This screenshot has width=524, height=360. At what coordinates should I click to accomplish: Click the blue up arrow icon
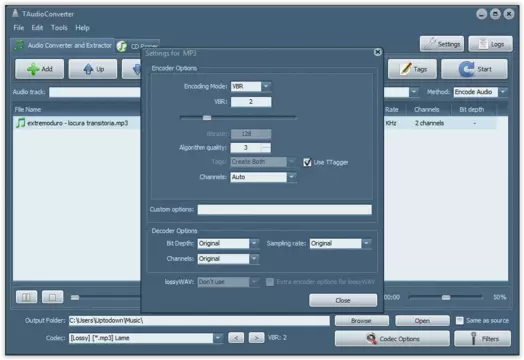[88, 69]
